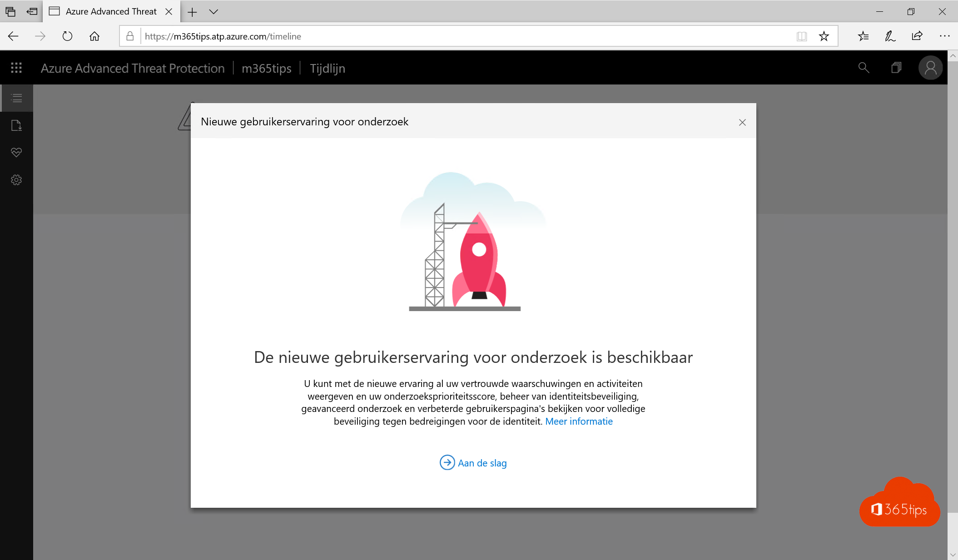Click the user profile icon top-right
Viewport: 958px width, 560px height.
pyautogui.click(x=930, y=67)
